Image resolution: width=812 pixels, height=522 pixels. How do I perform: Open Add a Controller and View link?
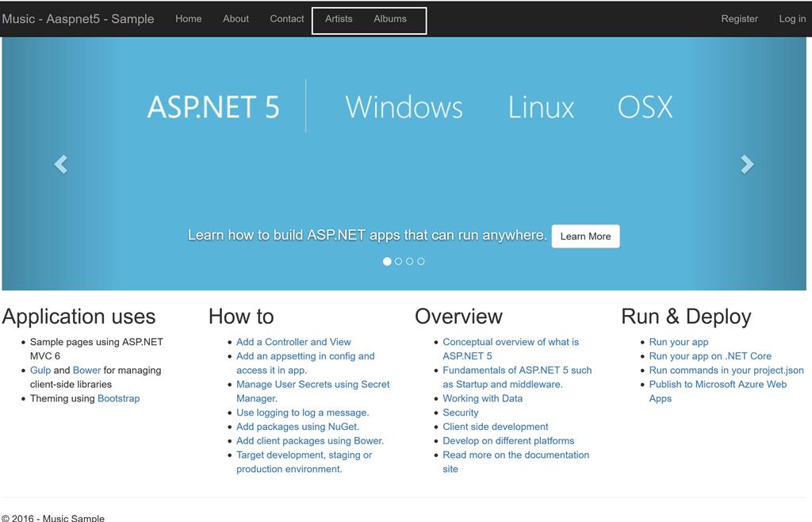(293, 342)
